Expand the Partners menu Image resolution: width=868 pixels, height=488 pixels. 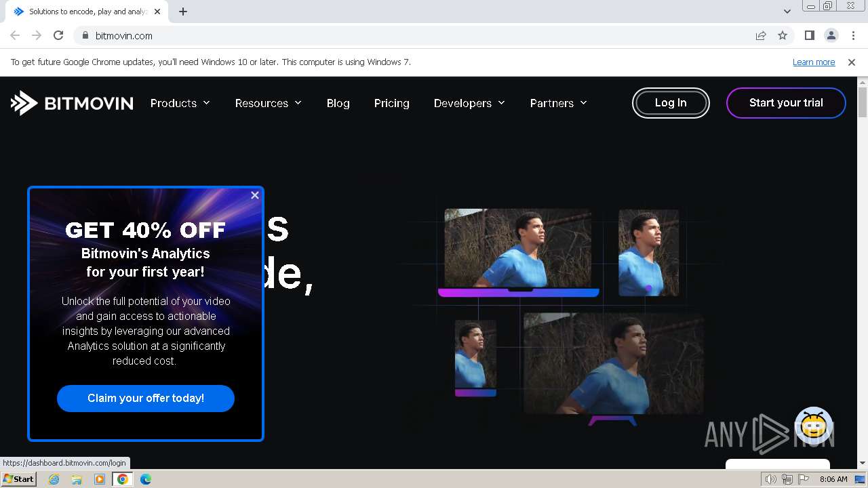coord(559,103)
